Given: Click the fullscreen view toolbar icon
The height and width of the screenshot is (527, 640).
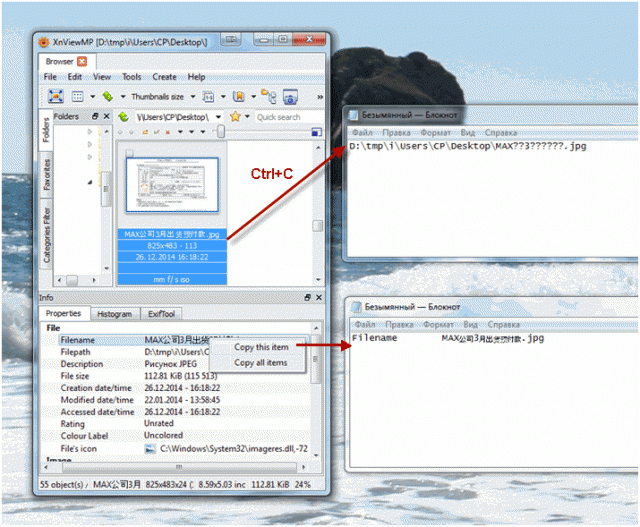Looking at the screenshot, I should (56, 96).
